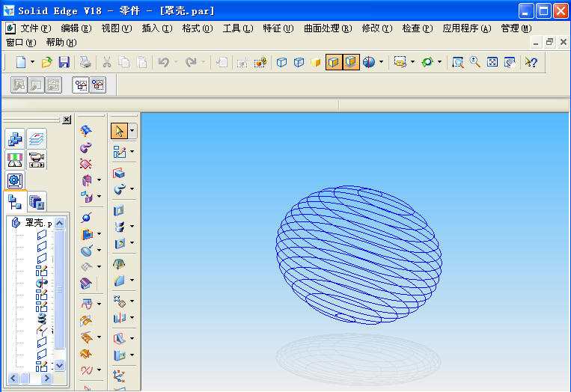Click the Pattern feature icon
Screen dimensions: 571x392
(x=119, y=301)
